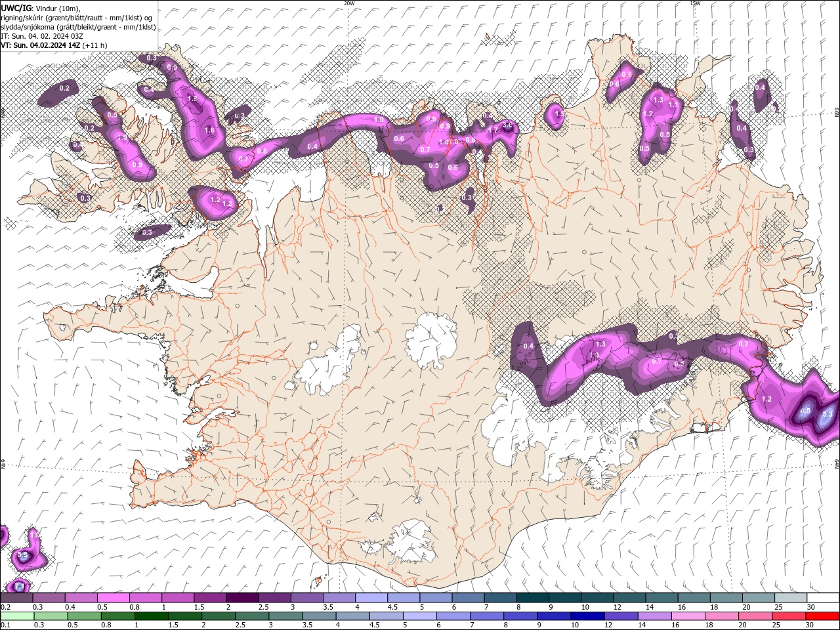Click the 0.1 pale green swatch in lower legend row

click(x=16, y=616)
